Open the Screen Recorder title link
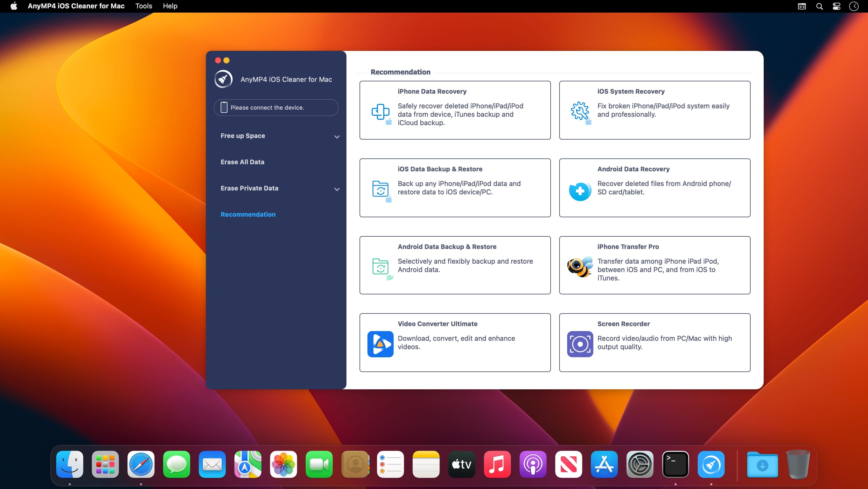The height and width of the screenshot is (489, 868). coord(623,324)
